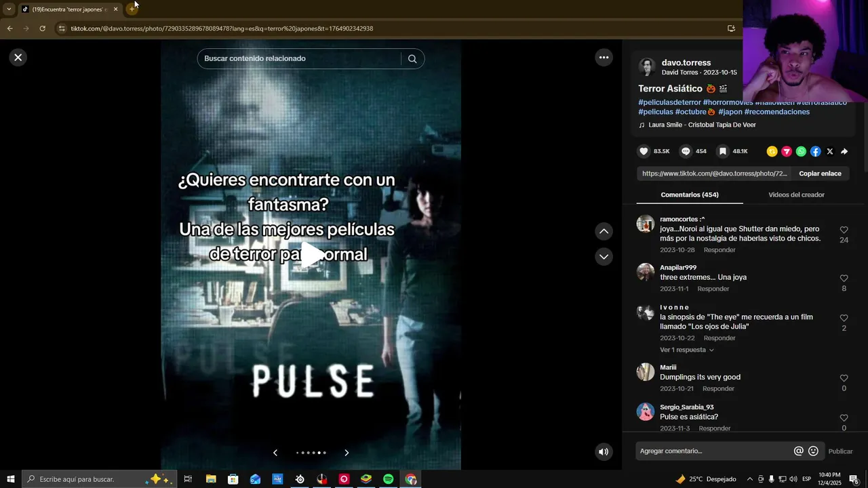Click the browser address bar URL
The height and width of the screenshot is (488, 868).
pyautogui.click(x=222, y=28)
